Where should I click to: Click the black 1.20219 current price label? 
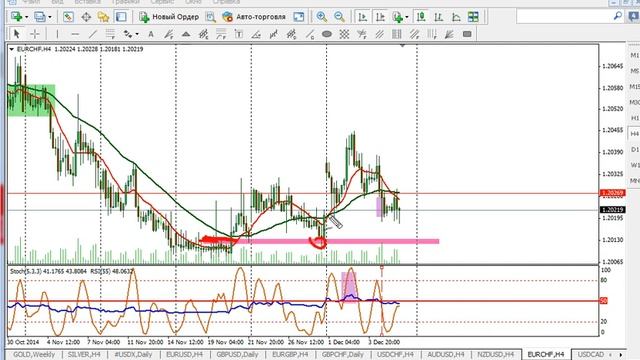[x=612, y=210]
